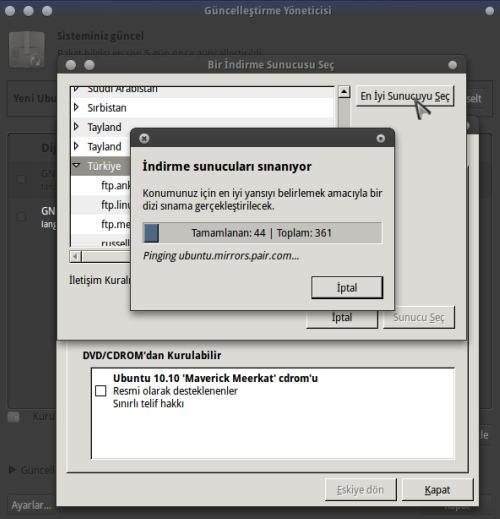Click the right round icon on the testing dialog titlebar
Screen dimensions: 500x519
381,138
